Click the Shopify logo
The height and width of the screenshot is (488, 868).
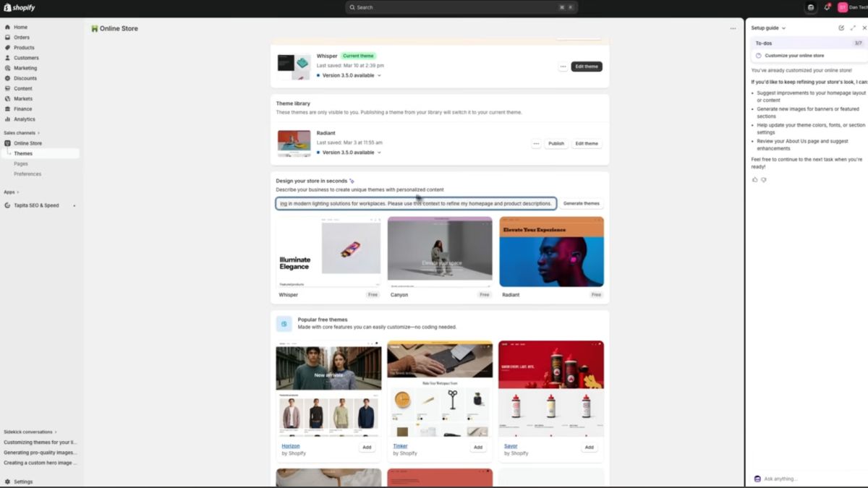(x=20, y=7)
